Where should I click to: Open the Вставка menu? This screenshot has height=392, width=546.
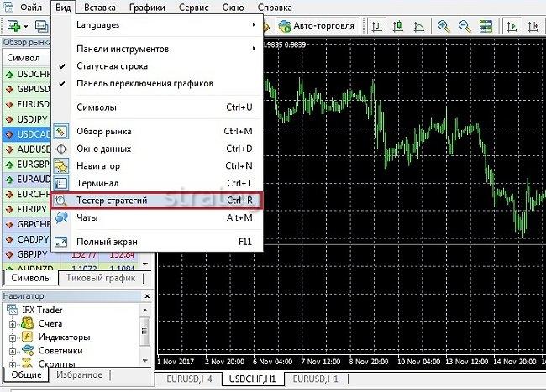(101, 8)
